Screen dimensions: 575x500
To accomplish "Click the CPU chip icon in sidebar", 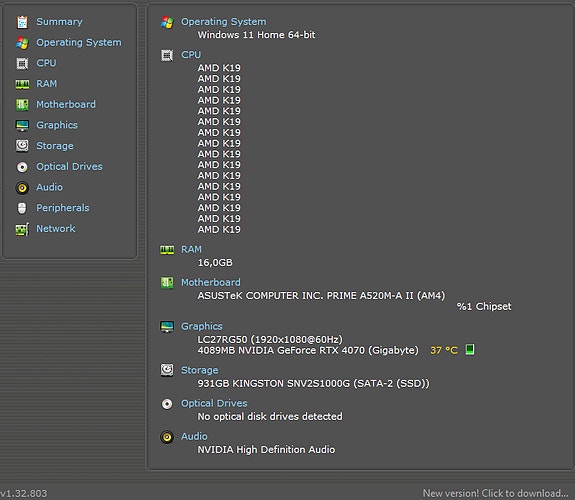I will tap(22, 63).
